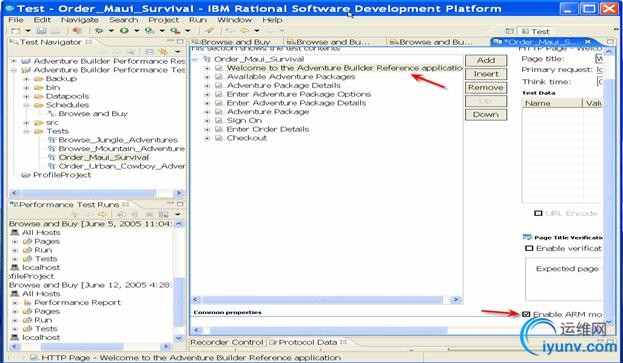
Task: Click the Performance Report chart icon
Action: pos(27,303)
